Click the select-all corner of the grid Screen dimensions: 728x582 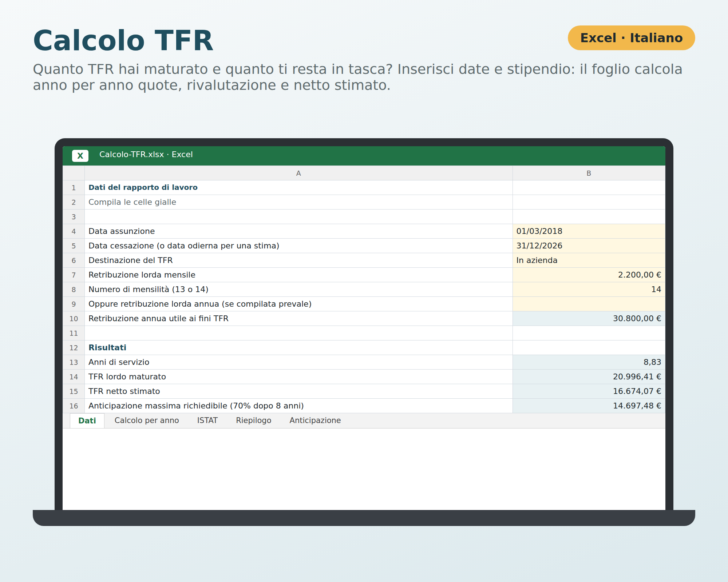pos(74,173)
